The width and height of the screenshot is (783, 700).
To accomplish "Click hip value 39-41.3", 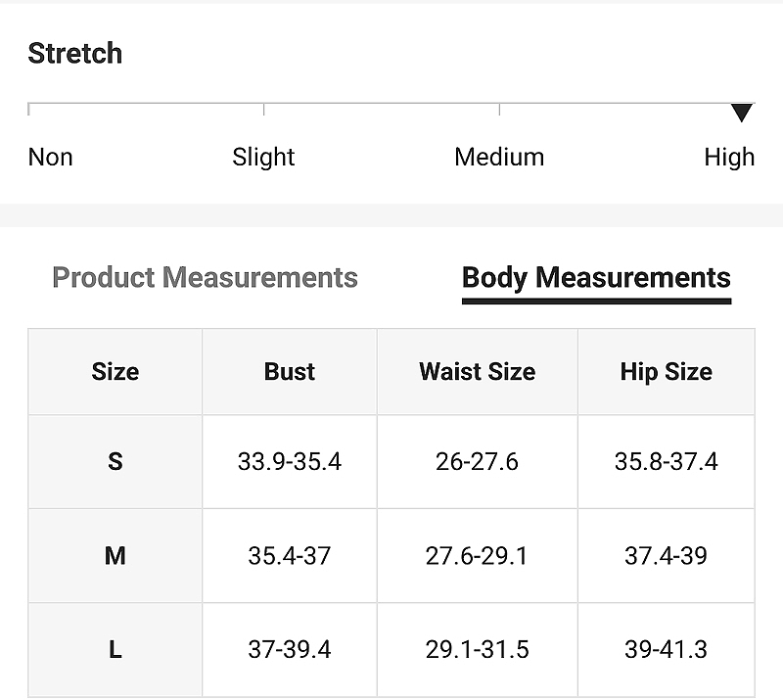I will tap(667, 649).
